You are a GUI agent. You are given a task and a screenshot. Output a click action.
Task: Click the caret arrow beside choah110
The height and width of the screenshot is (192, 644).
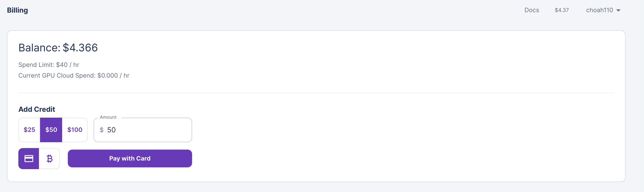[619, 10]
